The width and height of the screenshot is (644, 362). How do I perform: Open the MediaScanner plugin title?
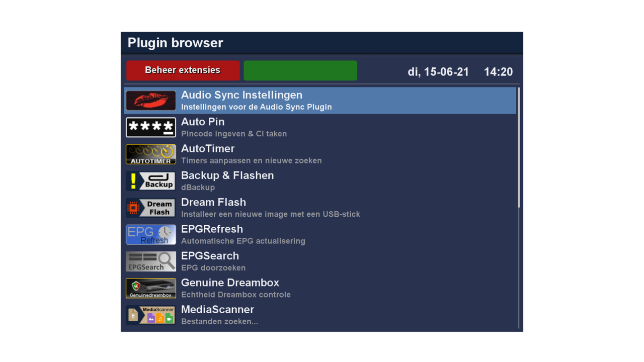(217, 310)
